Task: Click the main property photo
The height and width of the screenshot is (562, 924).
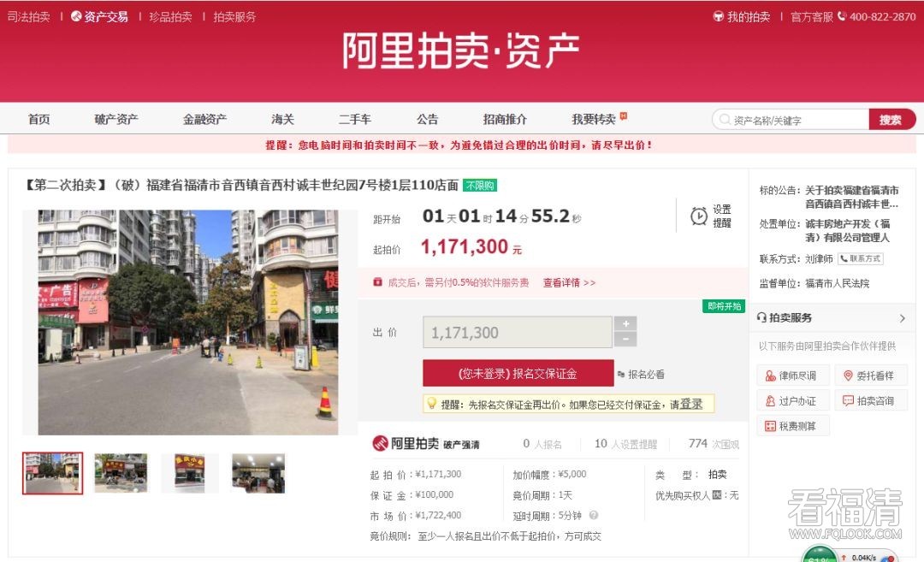Action: click(x=188, y=322)
